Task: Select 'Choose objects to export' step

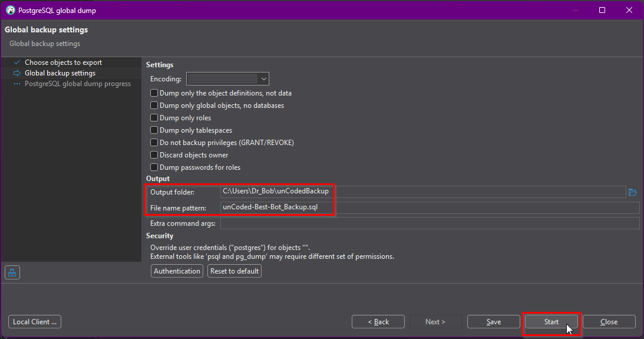Action: point(63,62)
